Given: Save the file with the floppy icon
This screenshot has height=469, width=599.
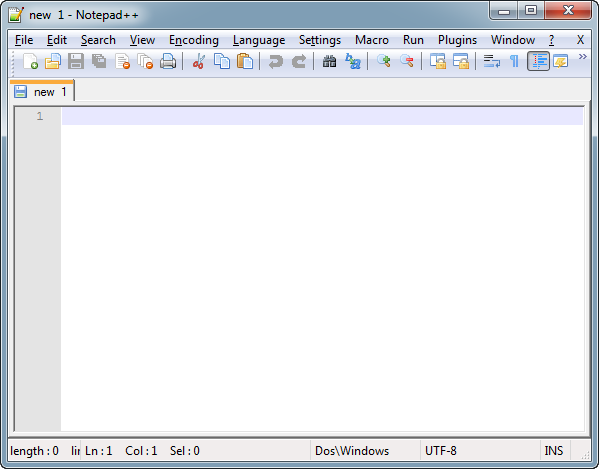Looking at the screenshot, I should (76, 61).
